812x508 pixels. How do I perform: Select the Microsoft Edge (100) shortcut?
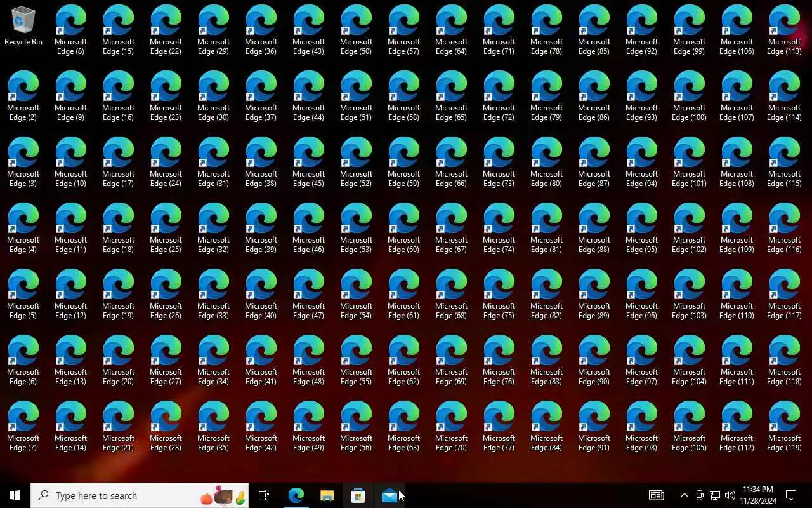[690, 97]
